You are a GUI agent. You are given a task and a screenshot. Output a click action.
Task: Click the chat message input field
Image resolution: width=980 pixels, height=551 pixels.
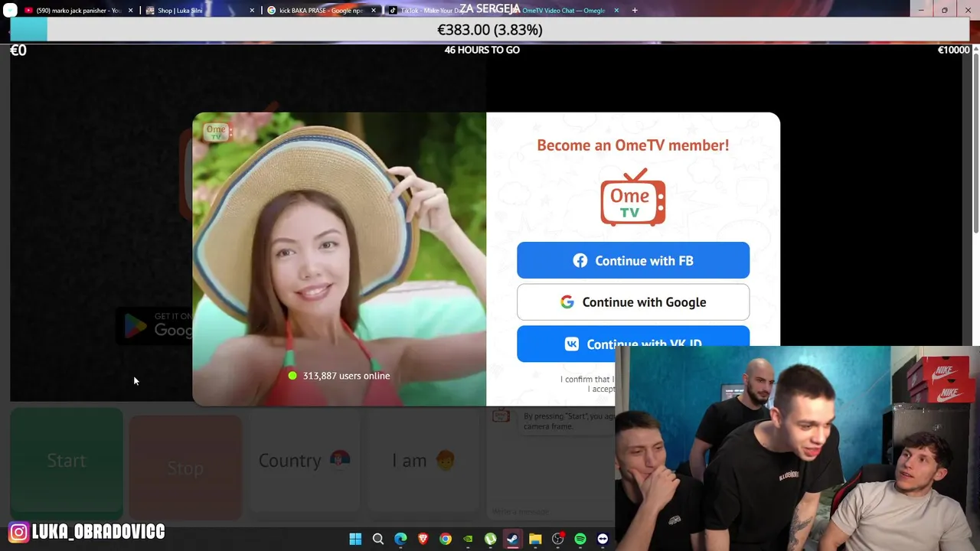551,511
